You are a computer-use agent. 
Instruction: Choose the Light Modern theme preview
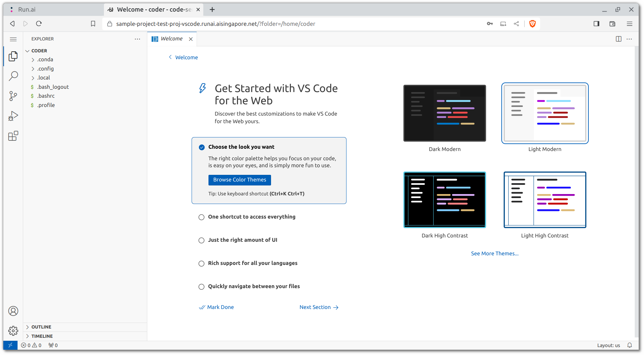(x=545, y=113)
